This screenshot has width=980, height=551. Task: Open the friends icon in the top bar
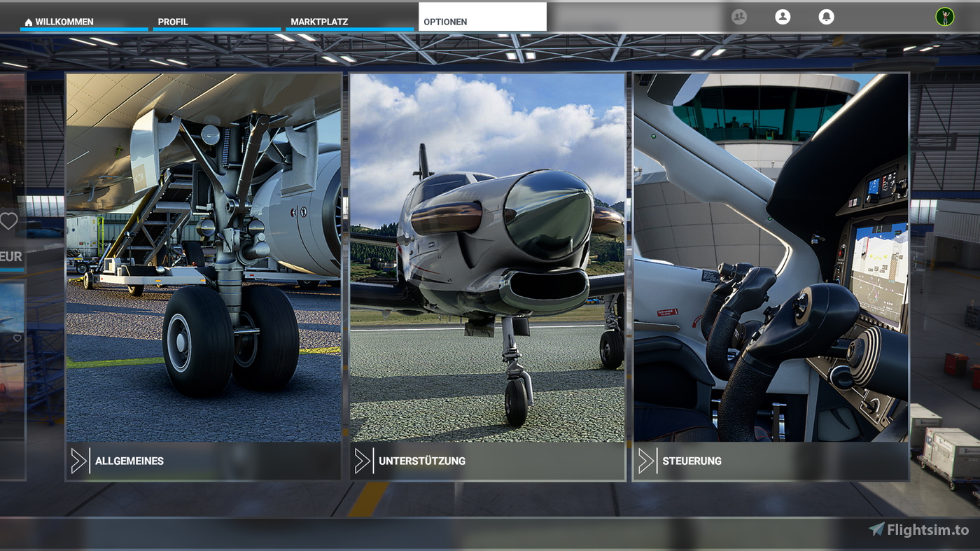[738, 16]
